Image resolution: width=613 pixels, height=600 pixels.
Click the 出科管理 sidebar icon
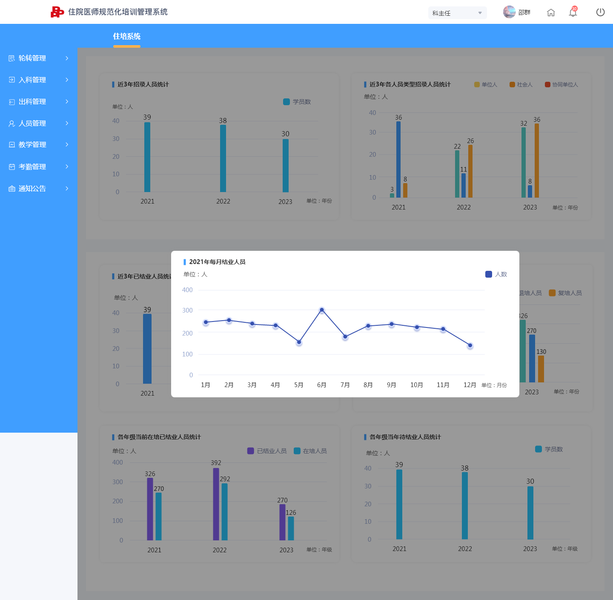click(x=12, y=102)
